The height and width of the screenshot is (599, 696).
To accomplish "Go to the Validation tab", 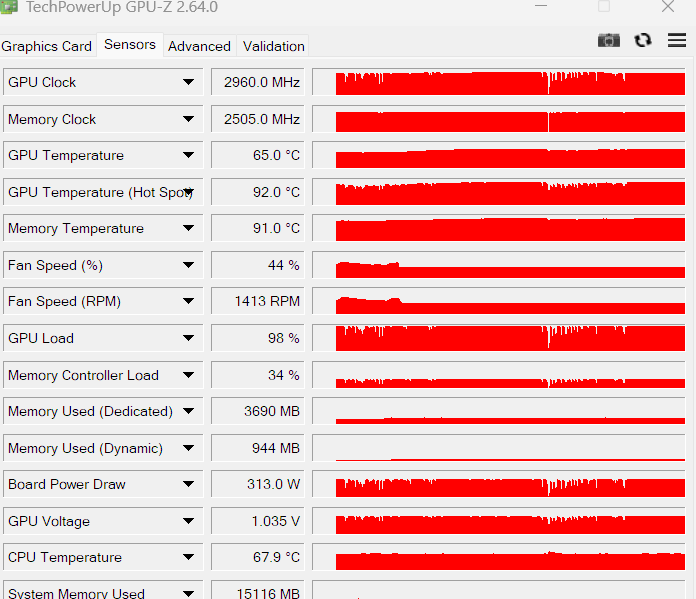I will tap(273, 46).
